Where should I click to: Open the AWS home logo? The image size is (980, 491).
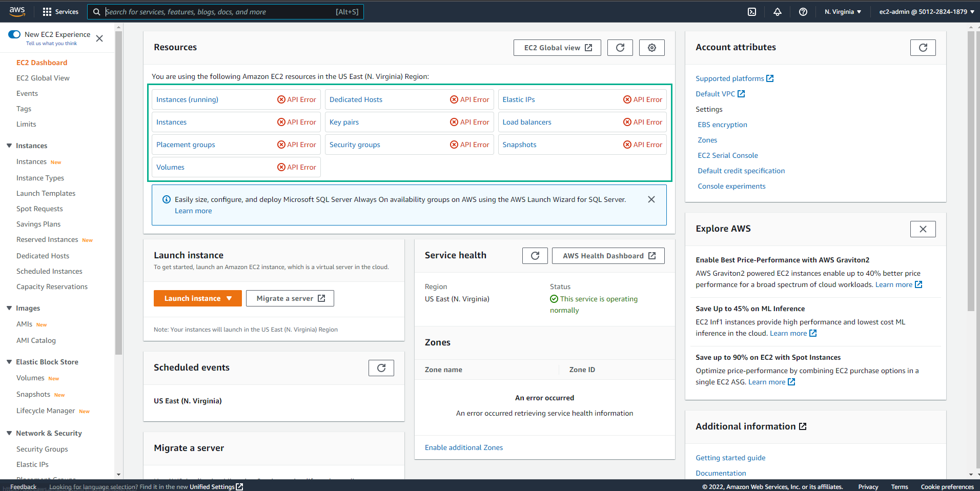(x=17, y=11)
